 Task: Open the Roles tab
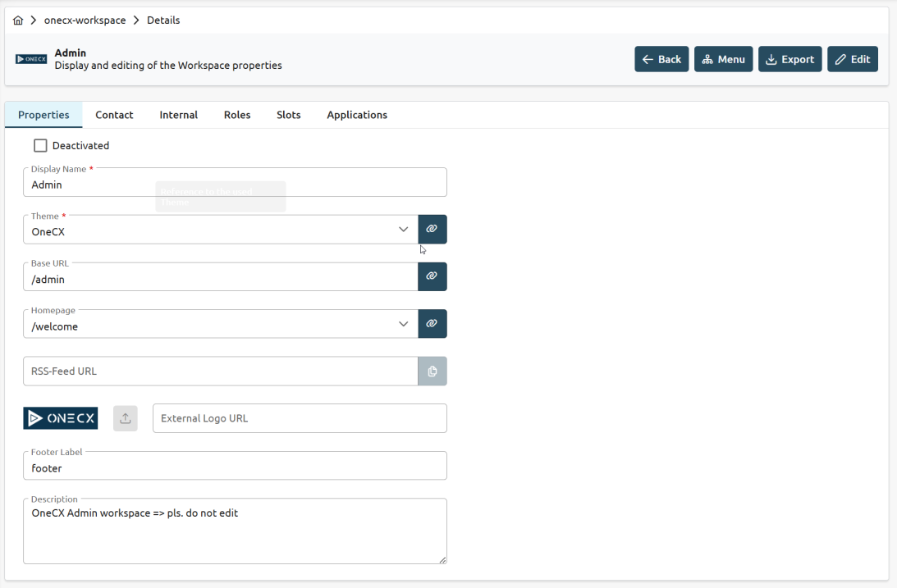(x=237, y=115)
